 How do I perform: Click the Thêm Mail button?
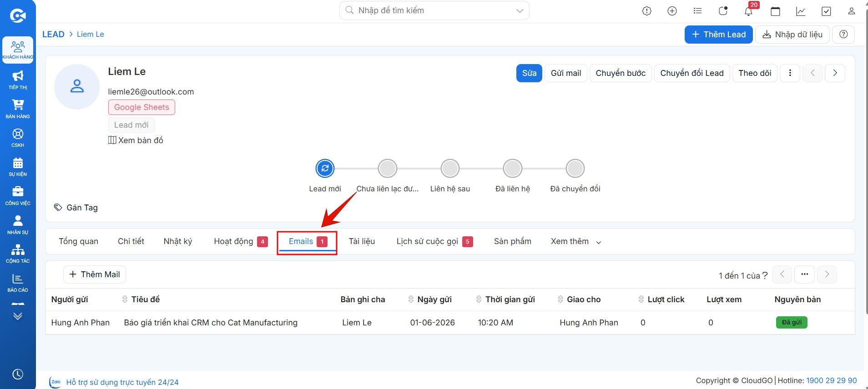coord(95,274)
